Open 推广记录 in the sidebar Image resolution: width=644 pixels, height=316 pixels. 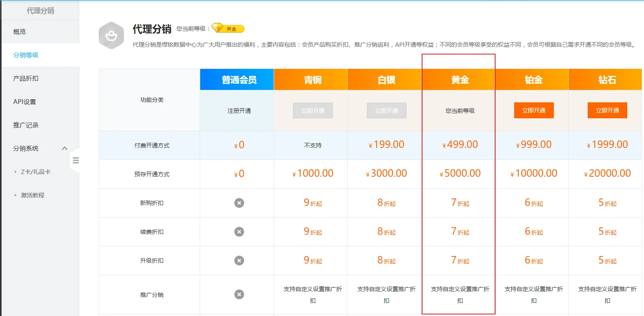[26, 125]
